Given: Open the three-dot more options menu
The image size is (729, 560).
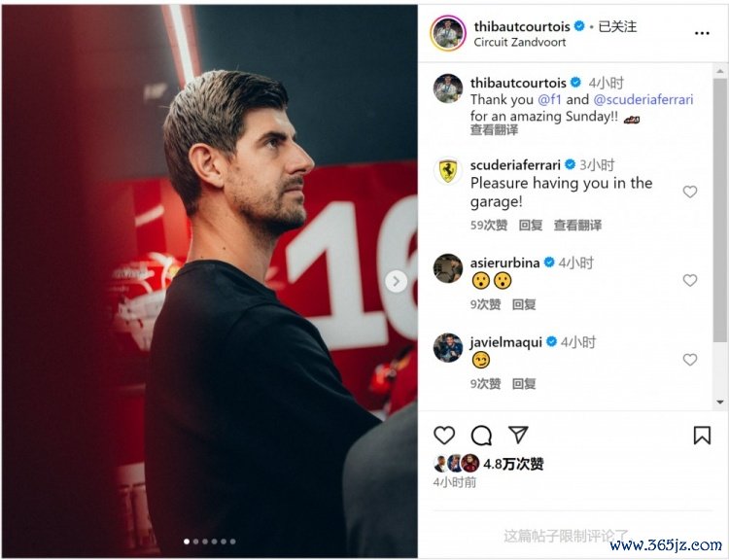Looking at the screenshot, I should 702,33.
